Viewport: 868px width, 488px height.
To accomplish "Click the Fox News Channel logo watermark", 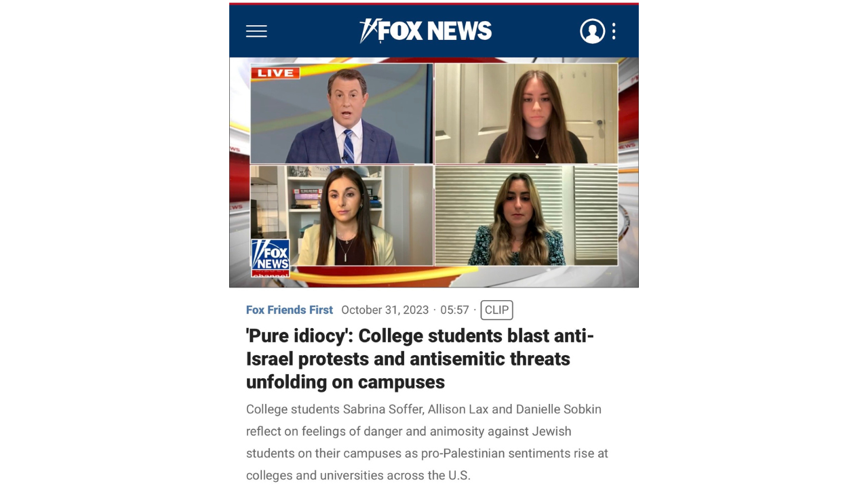I will pos(271,258).
